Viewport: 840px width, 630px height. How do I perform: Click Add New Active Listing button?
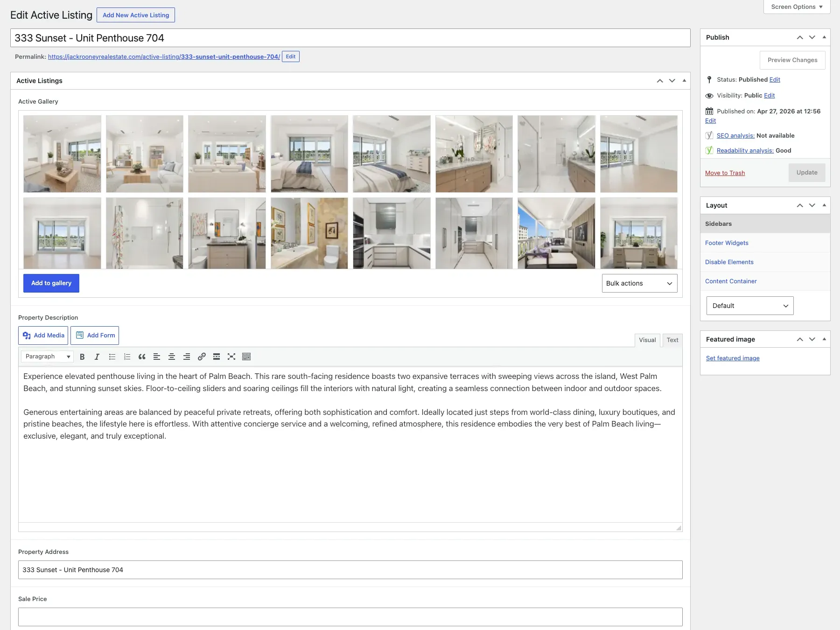point(136,15)
